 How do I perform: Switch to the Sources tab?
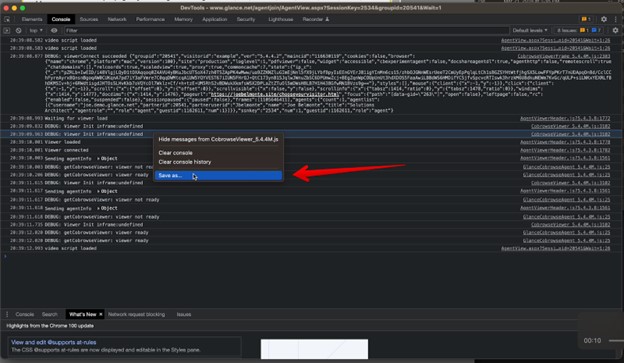tap(89, 19)
